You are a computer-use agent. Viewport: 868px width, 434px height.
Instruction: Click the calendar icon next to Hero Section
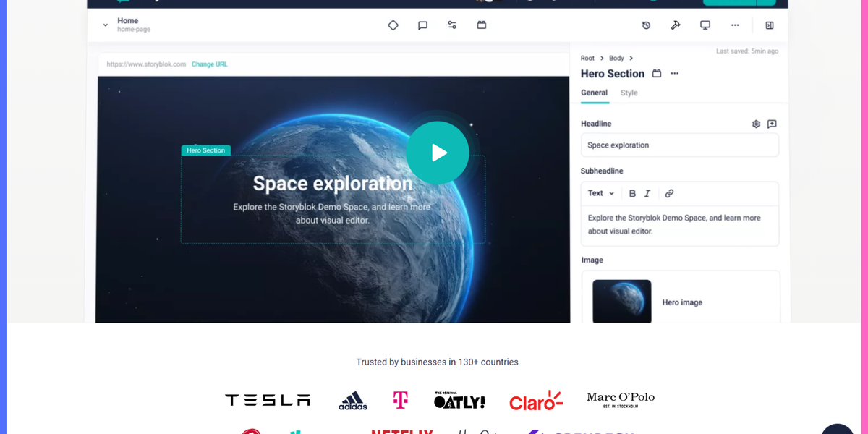(x=656, y=73)
